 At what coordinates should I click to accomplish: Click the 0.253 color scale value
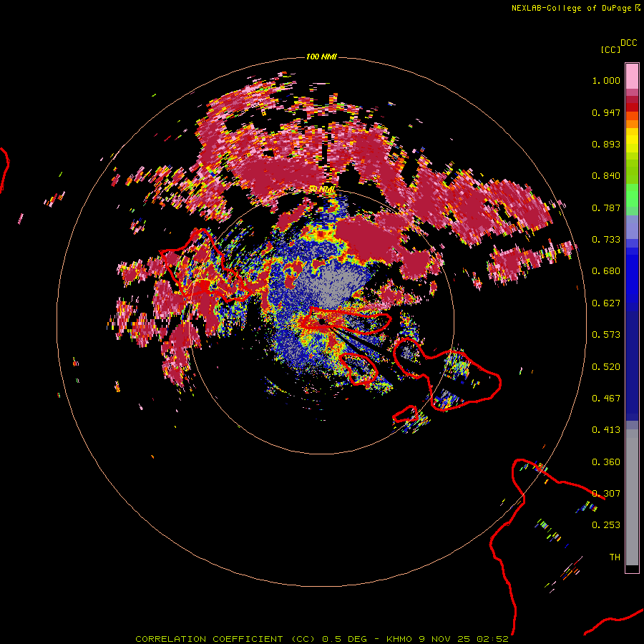pos(606,525)
